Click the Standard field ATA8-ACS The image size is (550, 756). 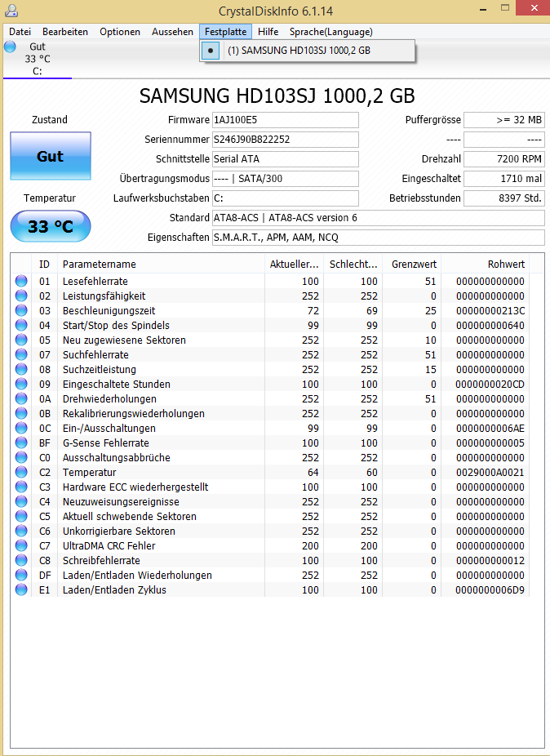click(x=379, y=218)
